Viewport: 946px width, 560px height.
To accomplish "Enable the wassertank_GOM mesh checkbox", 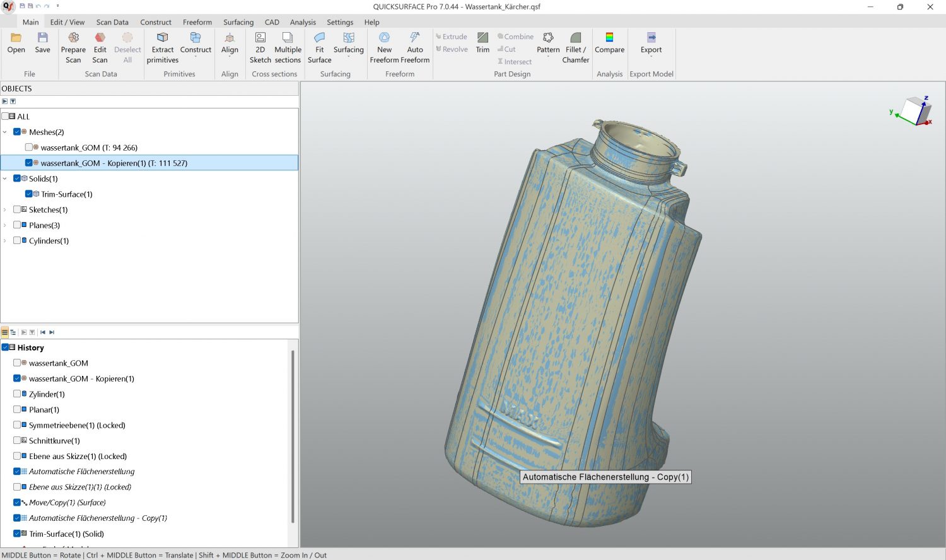I will 29,148.
